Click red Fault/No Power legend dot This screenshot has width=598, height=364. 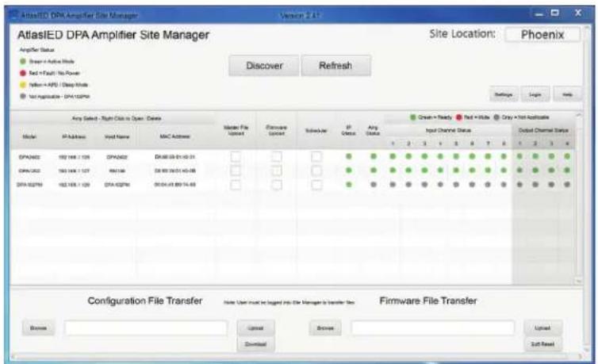click(23, 73)
